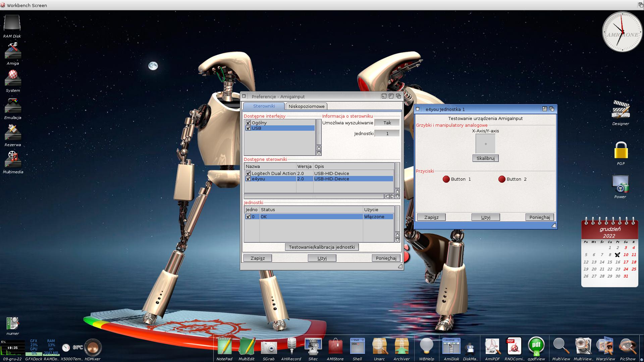Open Unarc icon in dock
This screenshot has height=362, width=644.
click(x=379, y=346)
